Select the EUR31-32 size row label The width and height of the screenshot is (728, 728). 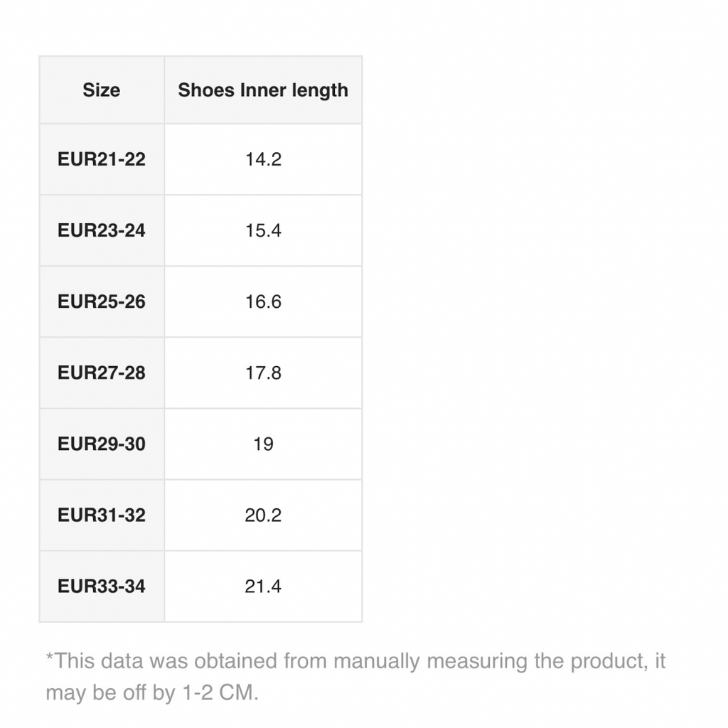(101, 515)
